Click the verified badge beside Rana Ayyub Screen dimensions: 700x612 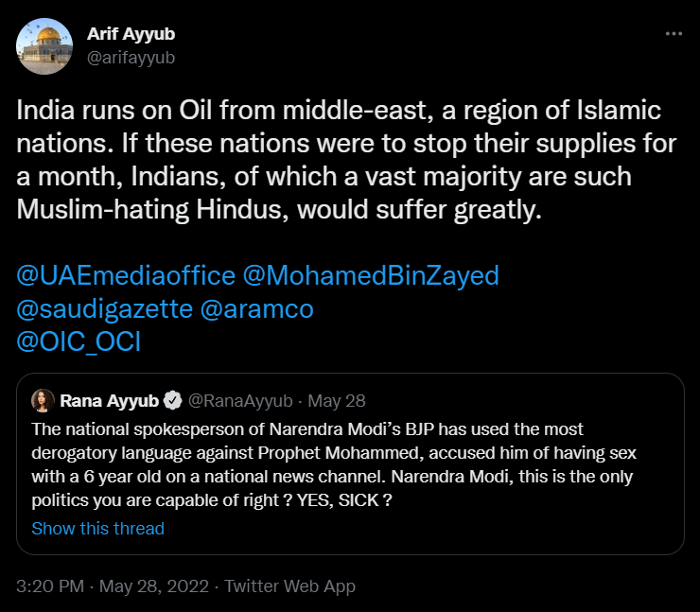174,400
